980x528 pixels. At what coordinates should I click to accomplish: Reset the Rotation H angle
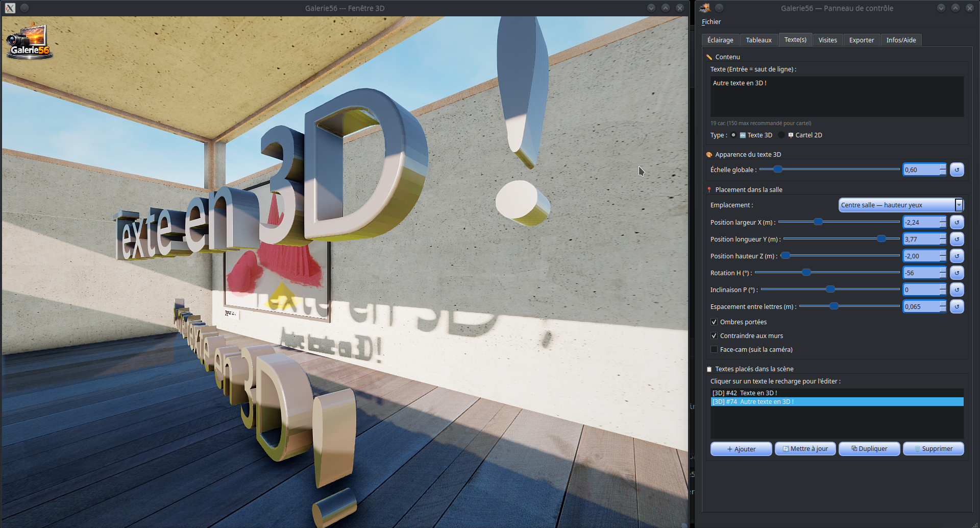click(x=957, y=273)
